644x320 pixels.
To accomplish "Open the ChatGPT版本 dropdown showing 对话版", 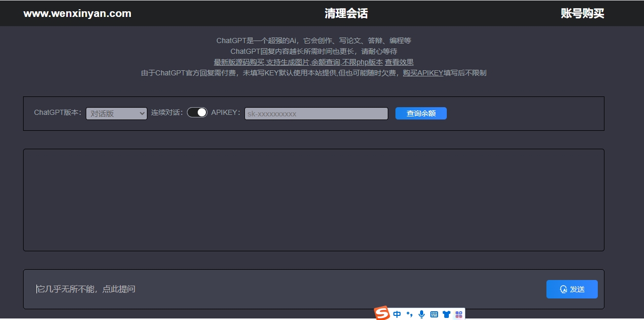I will click(117, 113).
